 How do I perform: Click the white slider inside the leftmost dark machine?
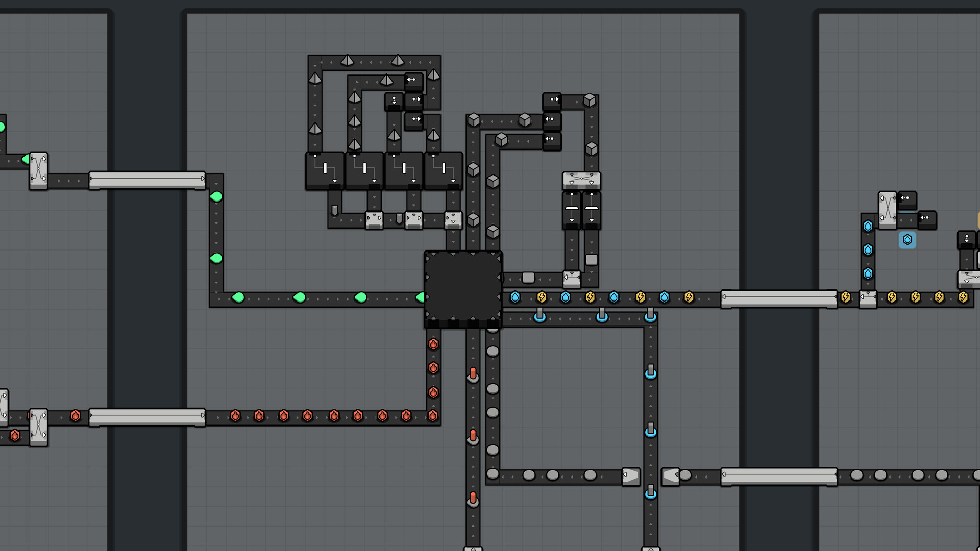[324, 167]
